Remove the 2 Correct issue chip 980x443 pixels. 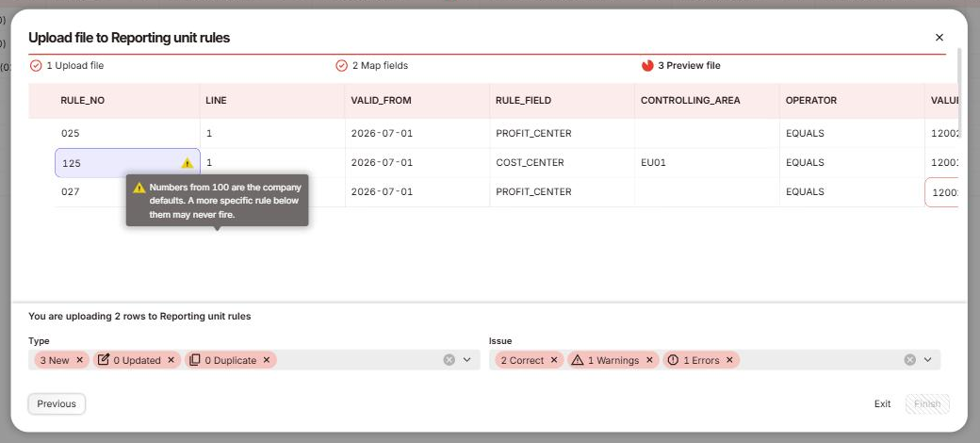(x=554, y=360)
